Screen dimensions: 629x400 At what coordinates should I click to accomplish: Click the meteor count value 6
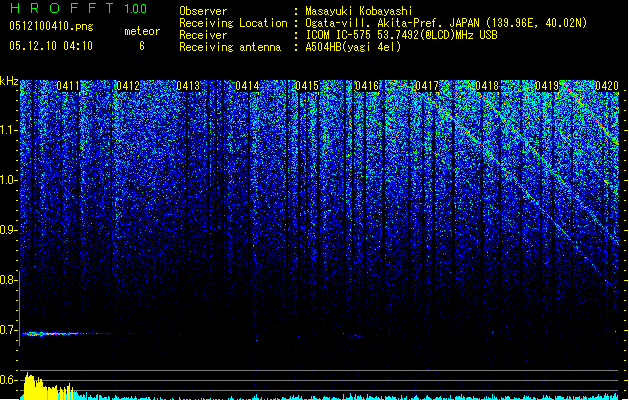click(x=142, y=46)
